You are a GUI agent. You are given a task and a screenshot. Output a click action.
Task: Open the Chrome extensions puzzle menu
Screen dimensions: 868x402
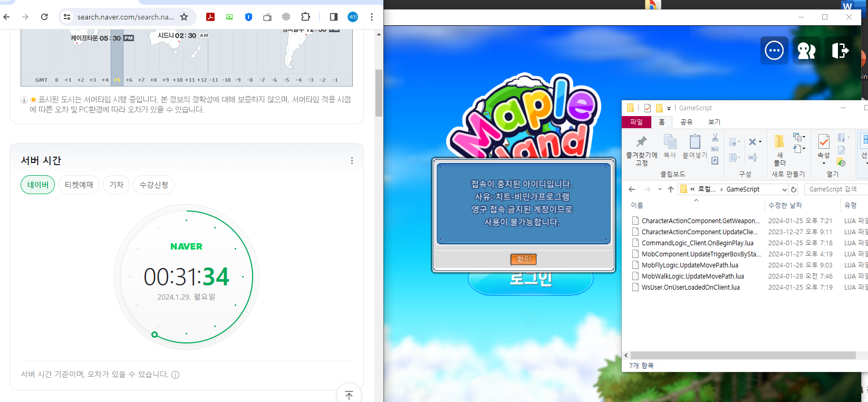click(x=305, y=17)
